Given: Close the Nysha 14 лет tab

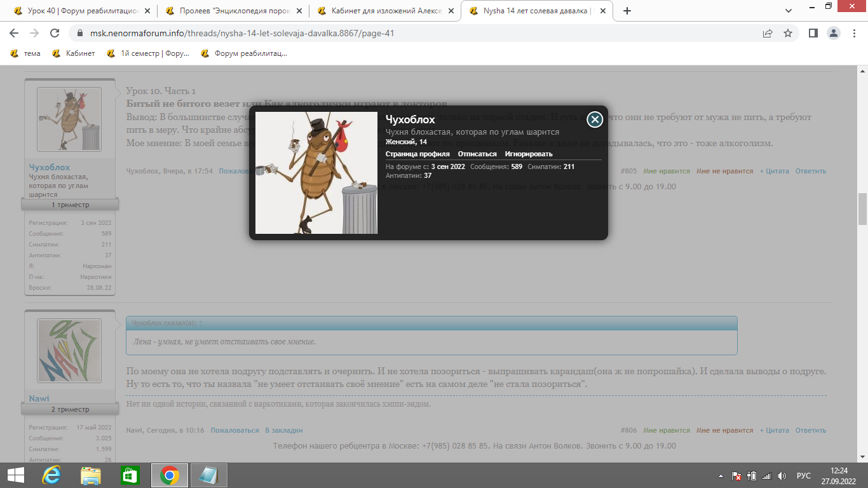Looking at the screenshot, I should pos(602,11).
